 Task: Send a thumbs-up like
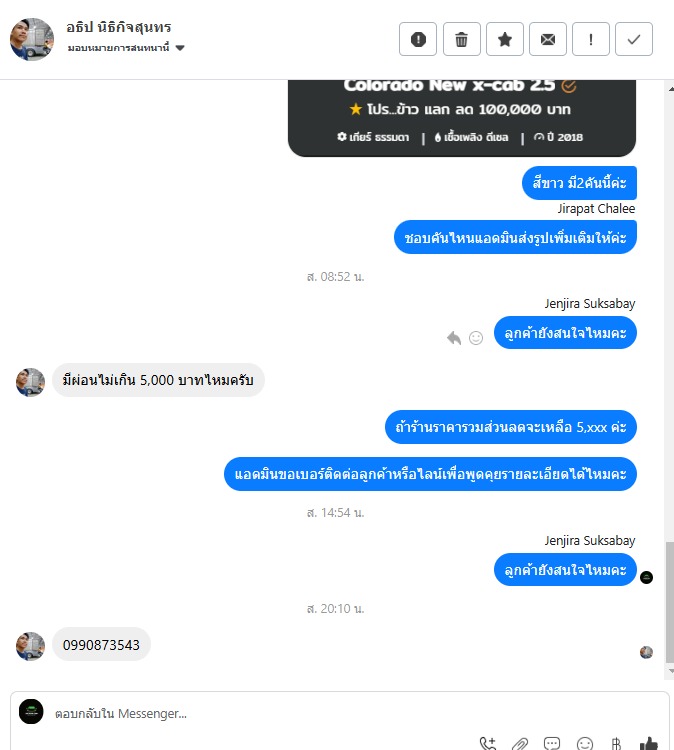(649, 743)
